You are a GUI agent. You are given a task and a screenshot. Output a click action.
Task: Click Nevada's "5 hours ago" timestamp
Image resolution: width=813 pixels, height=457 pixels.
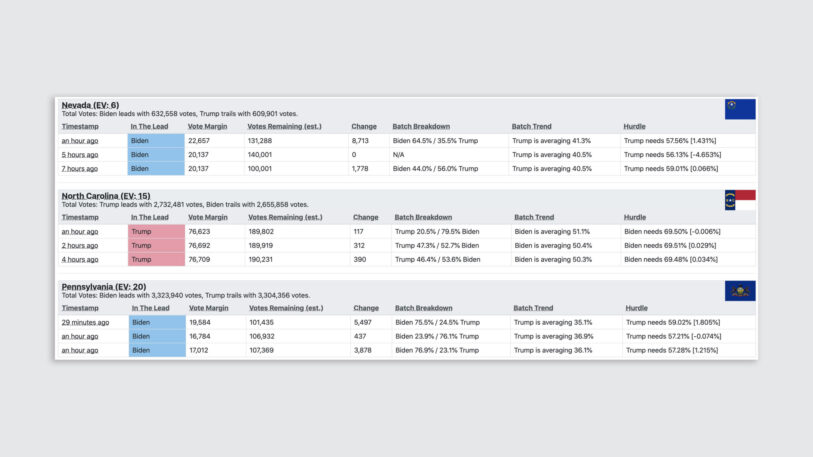point(80,155)
